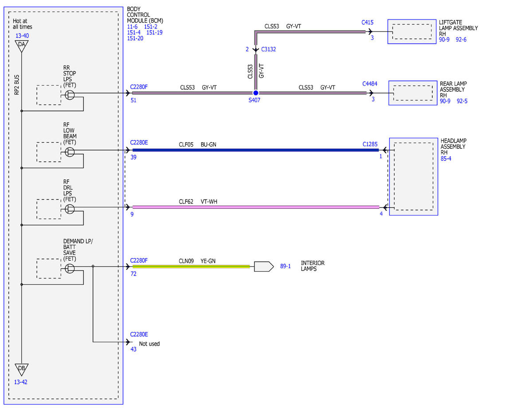Click the off-page arrow to Interior Lamps
532x411 pixels.
click(x=264, y=266)
